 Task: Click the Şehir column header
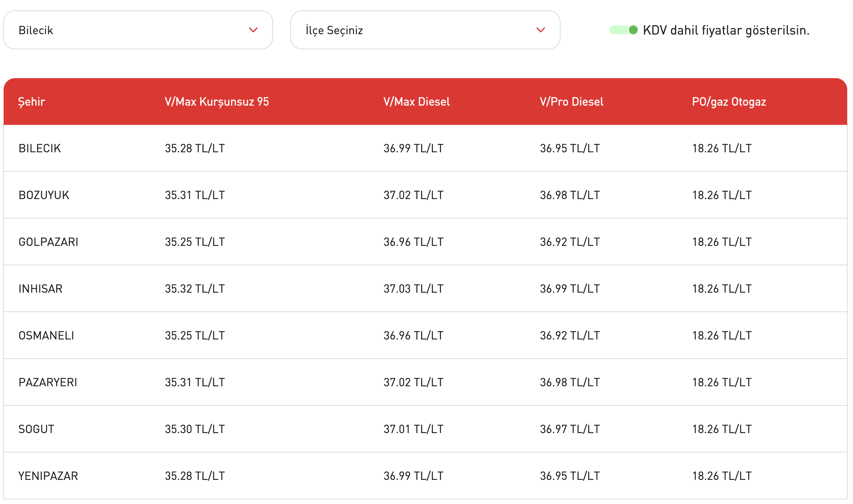[32, 102]
